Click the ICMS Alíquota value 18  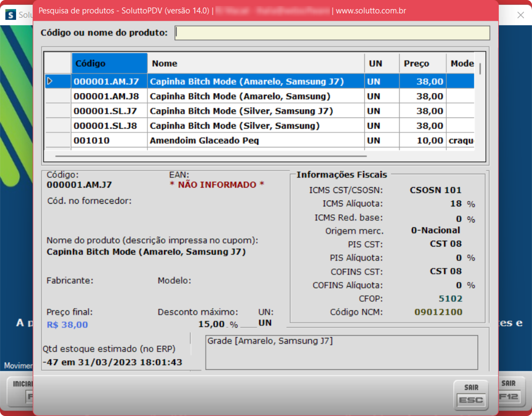pos(456,203)
